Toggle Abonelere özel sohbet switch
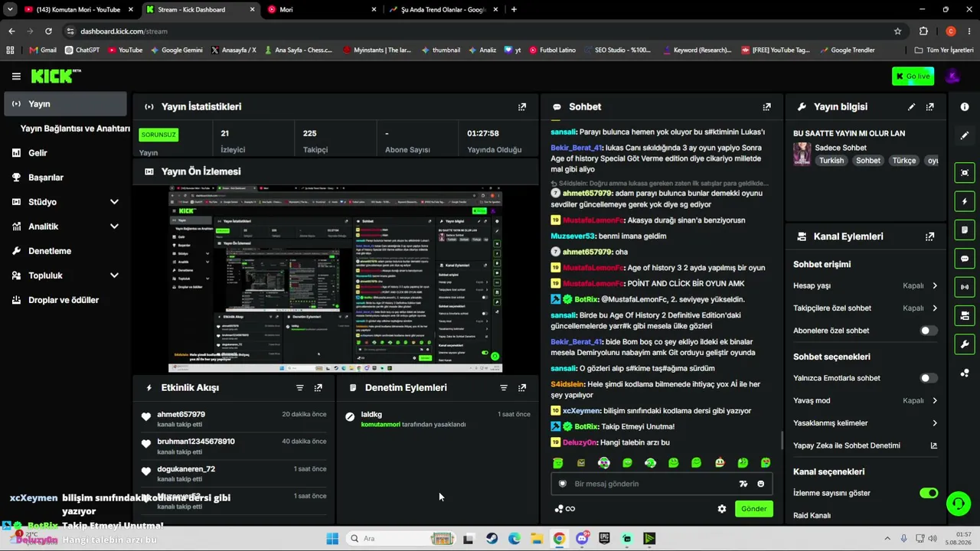Image resolution: width=980 pixels, height=551 pixels. point(928,331)
